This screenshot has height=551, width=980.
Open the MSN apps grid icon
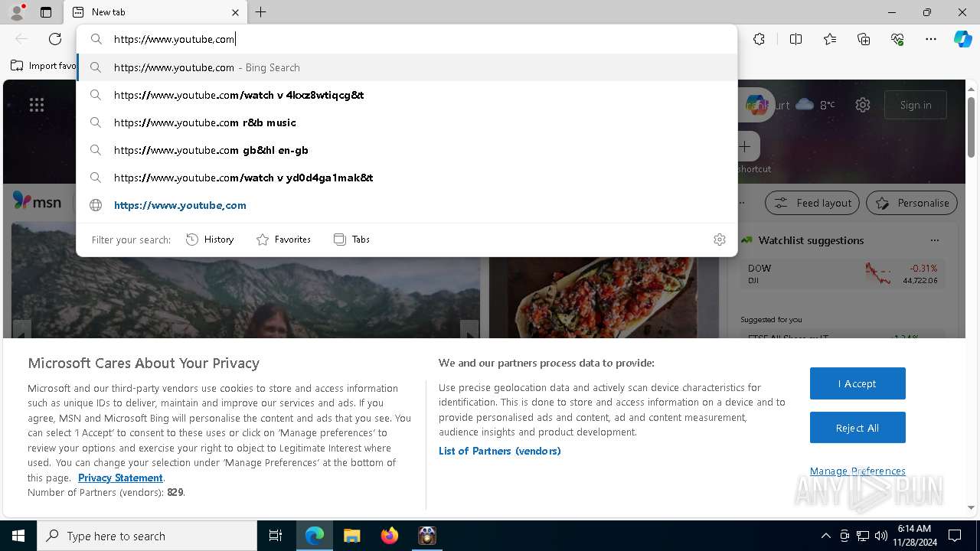[37, 105]
